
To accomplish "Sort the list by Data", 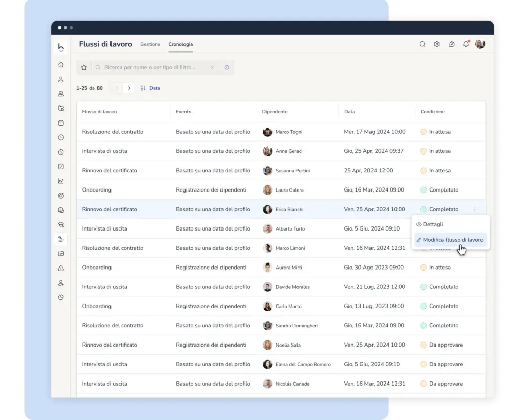I will tap(151, 88).
